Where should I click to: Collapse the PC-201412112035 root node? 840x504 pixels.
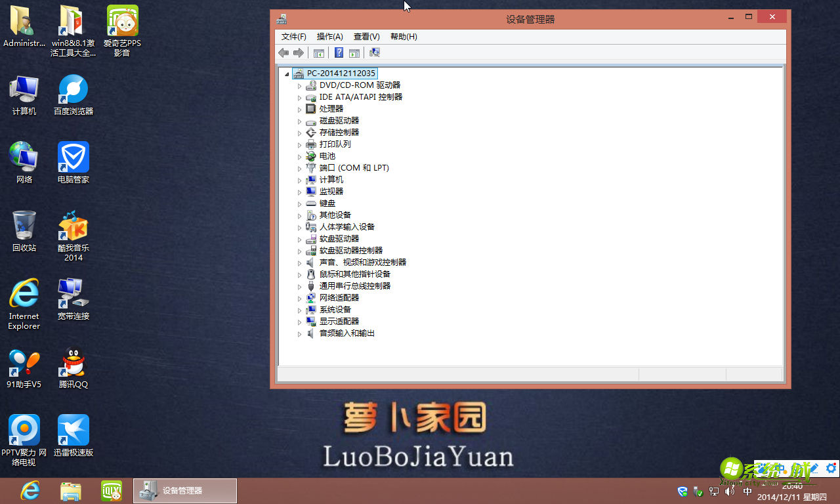point(287,73)
